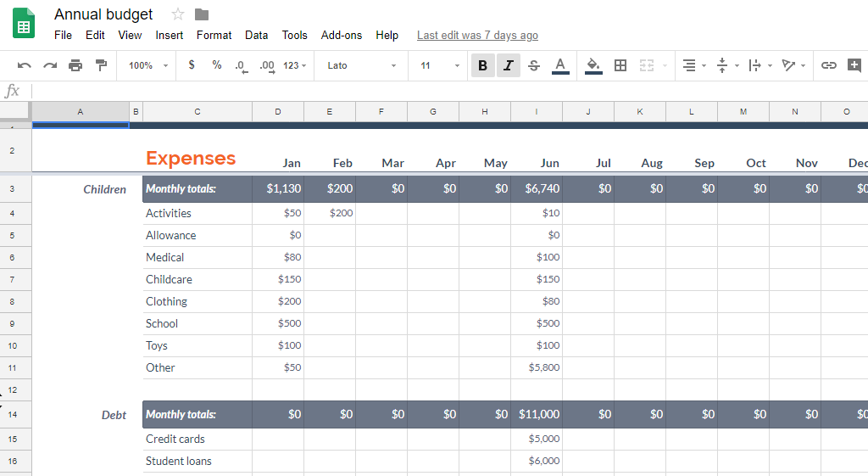Open the Format menu
Image resolution: width=868 pixels, height=476 pixels.
[214, 35]
